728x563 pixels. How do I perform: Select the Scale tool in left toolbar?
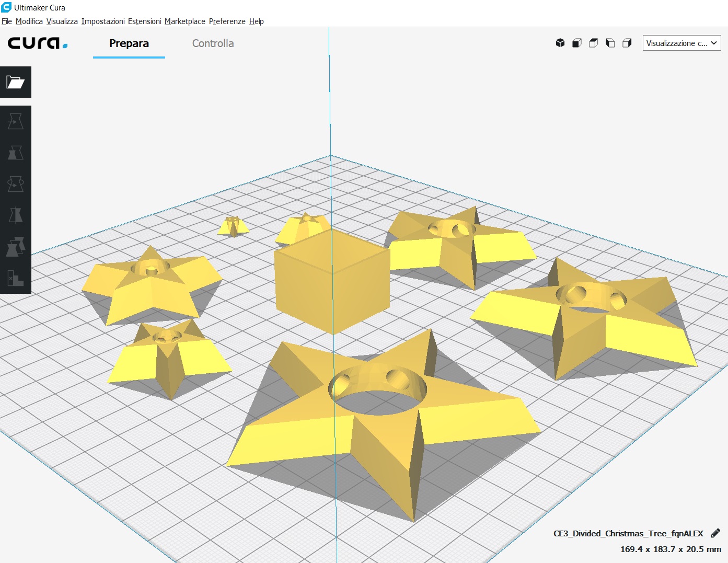point(16,153)
